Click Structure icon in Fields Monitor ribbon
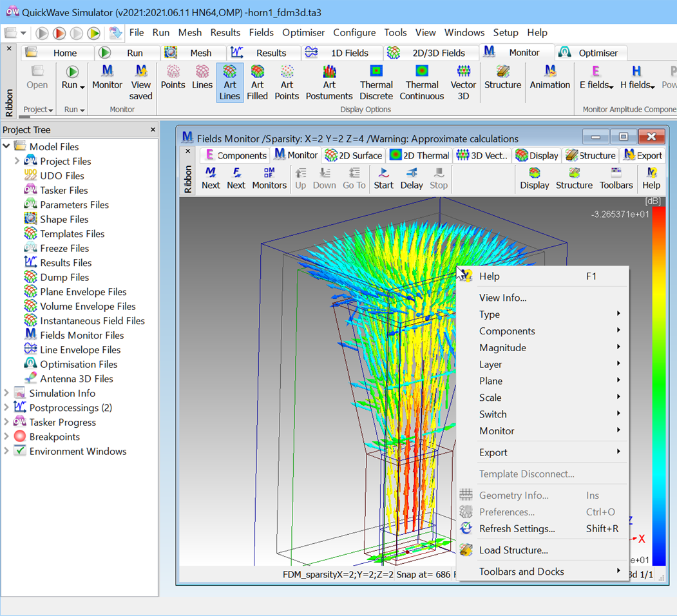 574,178
